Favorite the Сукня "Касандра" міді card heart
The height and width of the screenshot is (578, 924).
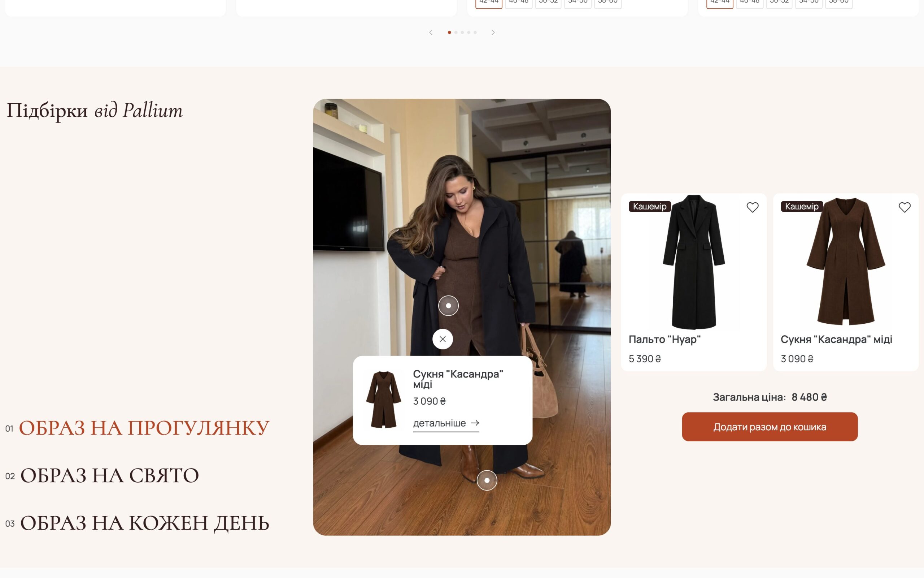(904, 207)
